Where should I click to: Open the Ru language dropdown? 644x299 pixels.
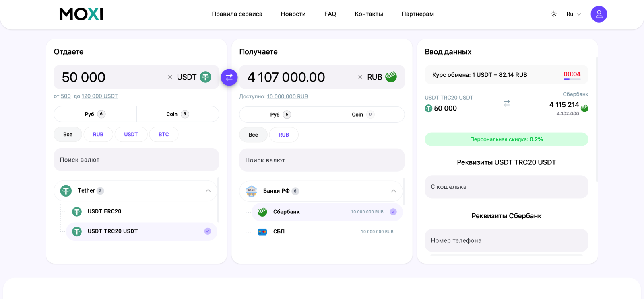574,14
